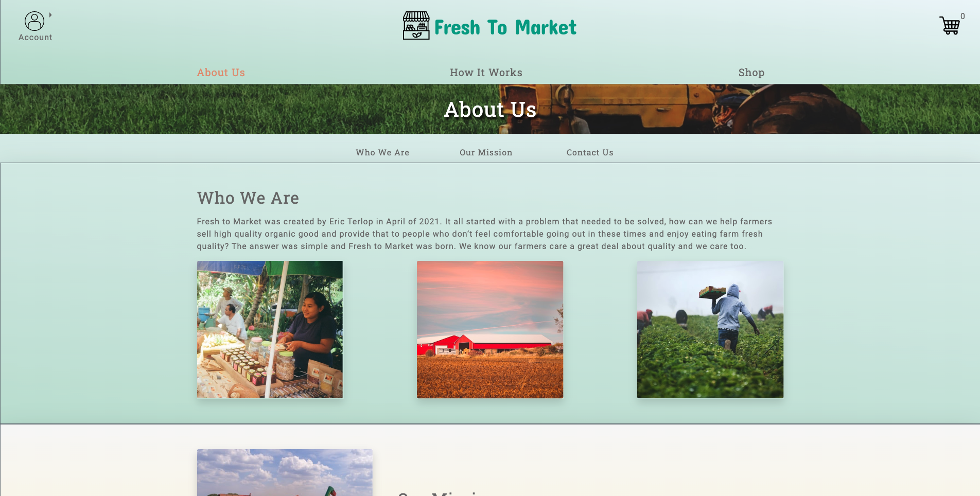The height and width of the screenshot is (496, 980).
Task: Jump to Who We Are section
Action: (382, 152)
